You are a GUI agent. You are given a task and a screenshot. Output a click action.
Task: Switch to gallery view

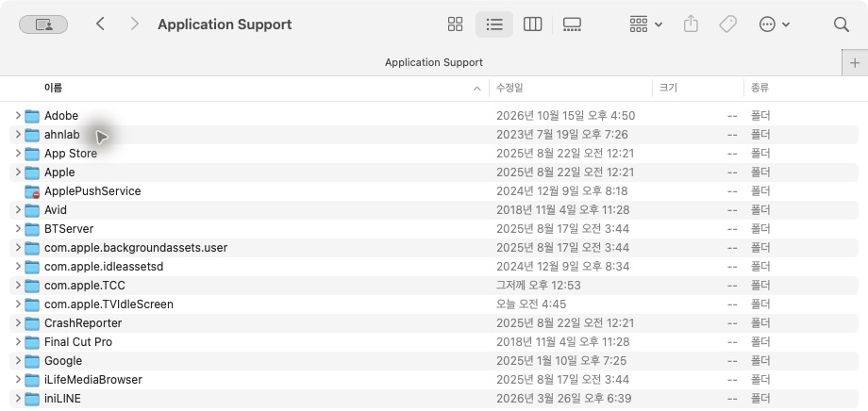(572, 25)
